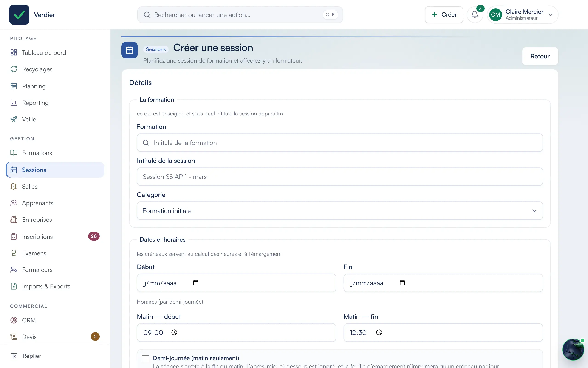Click the Créer button

click(444, 14)
